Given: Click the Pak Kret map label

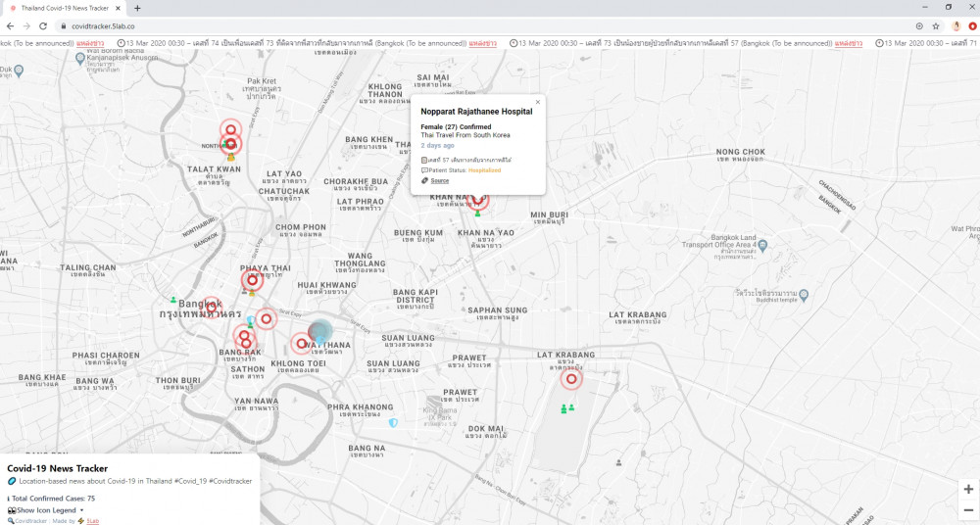Looking at the screenshot, I should point(262,89).
